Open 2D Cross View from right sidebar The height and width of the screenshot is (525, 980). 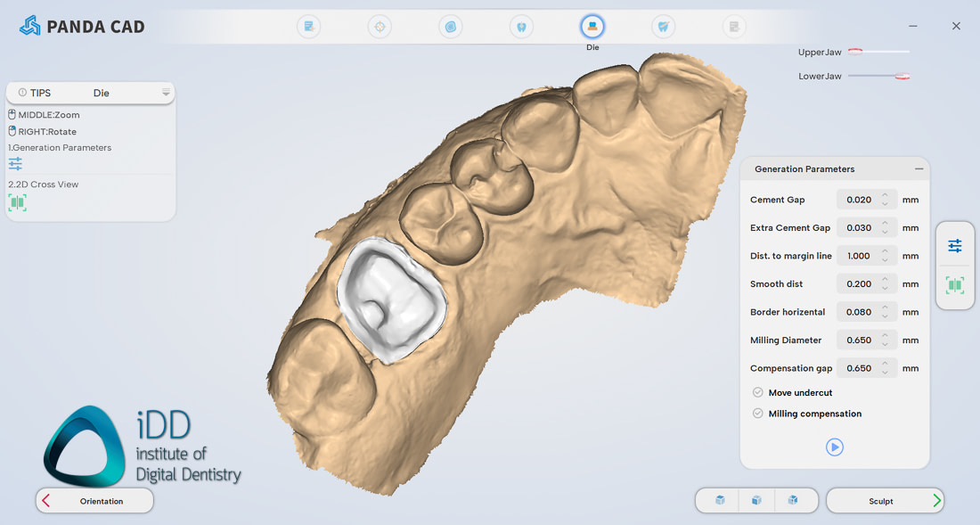(x=955, y=285)
